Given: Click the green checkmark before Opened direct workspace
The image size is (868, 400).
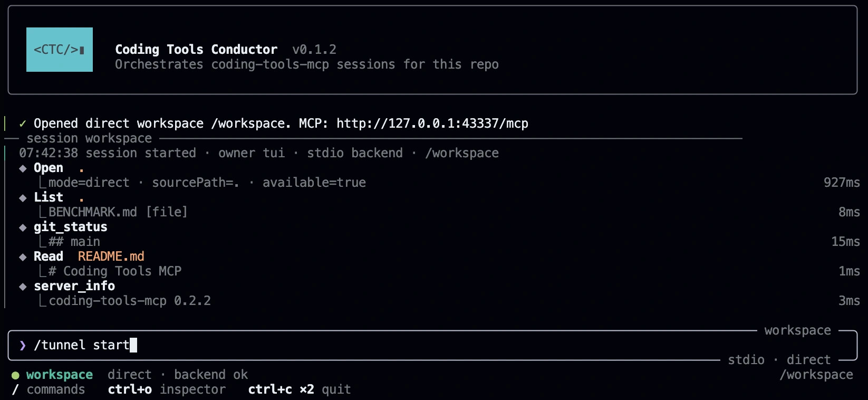Looking at the screenshot, I should click(x=23, y=123).
